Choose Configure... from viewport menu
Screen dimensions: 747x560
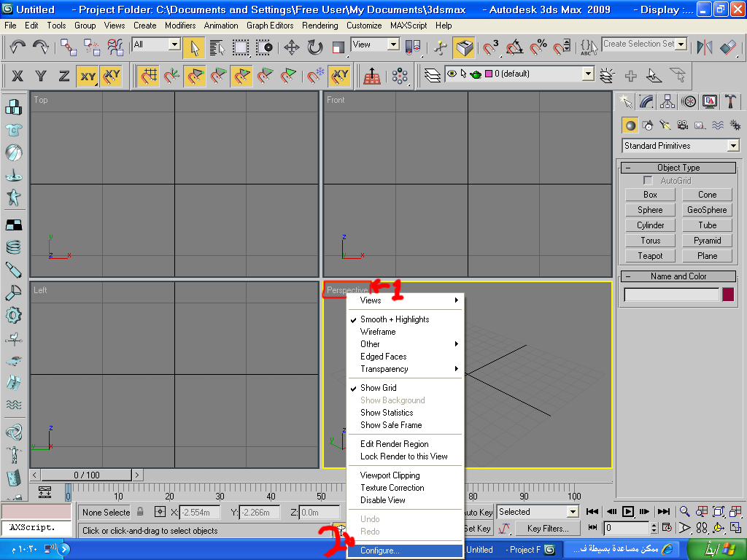pos(406,551)
